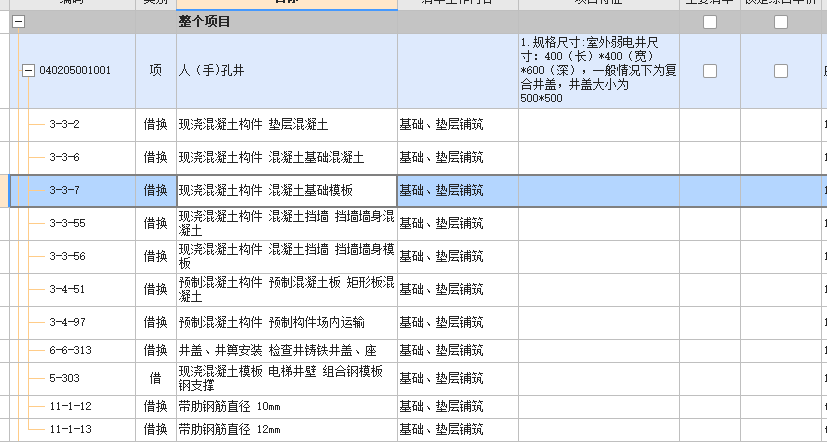
Task: Select row code 3-3-6
Action: point(64,157)
